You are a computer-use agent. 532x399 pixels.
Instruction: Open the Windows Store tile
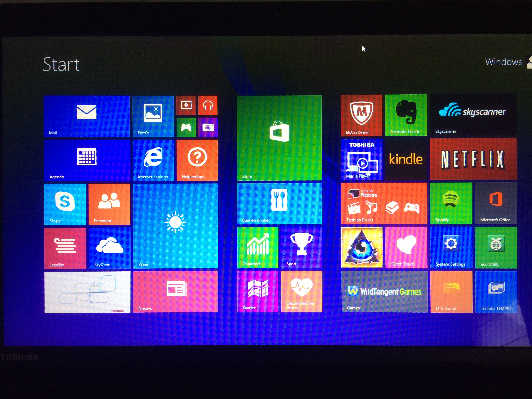coord(279,138)
